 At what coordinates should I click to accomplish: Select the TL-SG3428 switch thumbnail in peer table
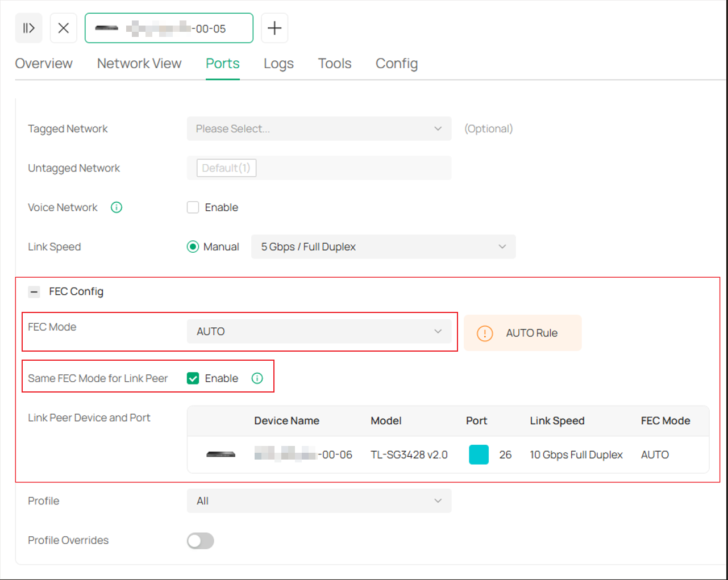pyautogui.click(x=219, y=454)
